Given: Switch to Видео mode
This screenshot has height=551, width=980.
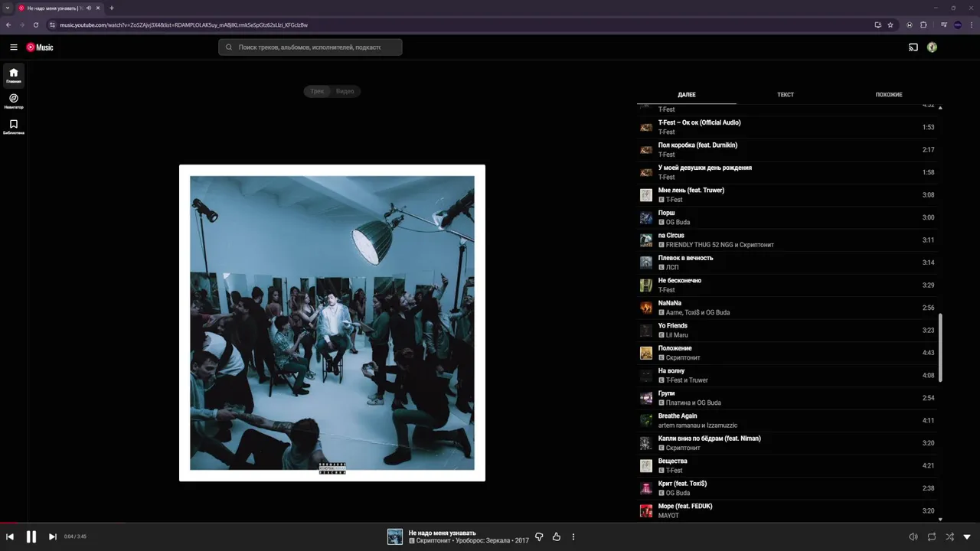Looking at the screenshot, I should (x=345, y=91).
